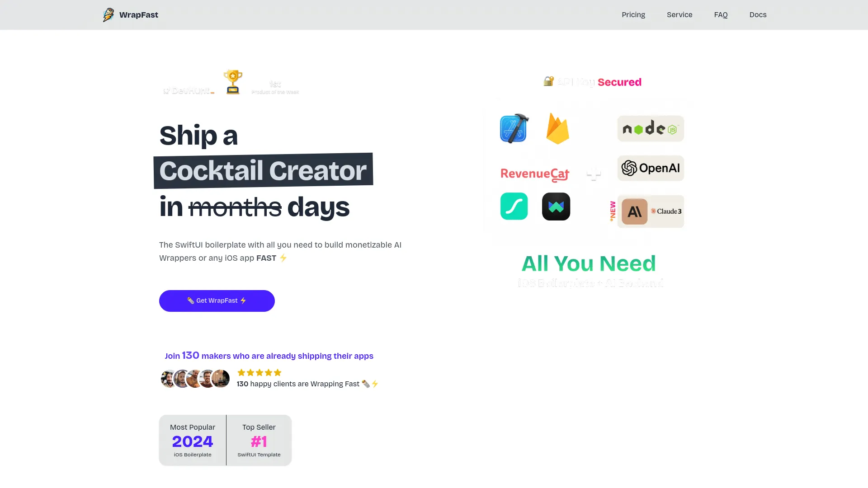868x488 pixels.
Task: Open the Docs link
Action: (758, 15)
